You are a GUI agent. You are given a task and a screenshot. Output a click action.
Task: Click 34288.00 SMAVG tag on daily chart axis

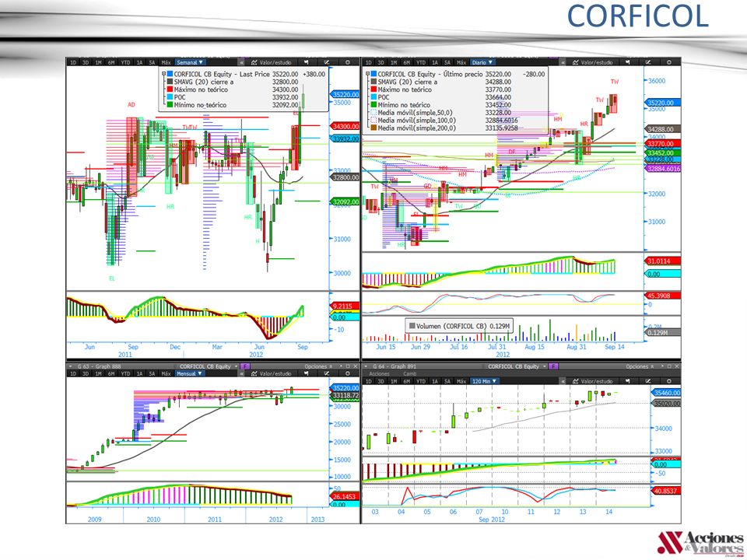pyautogui.click(x=663, y=129)
